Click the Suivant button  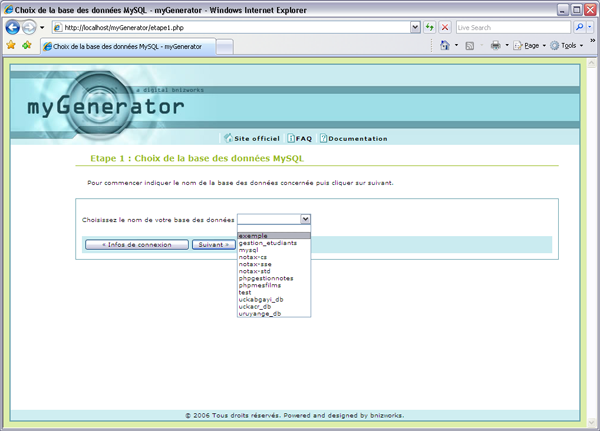(212, 244)
